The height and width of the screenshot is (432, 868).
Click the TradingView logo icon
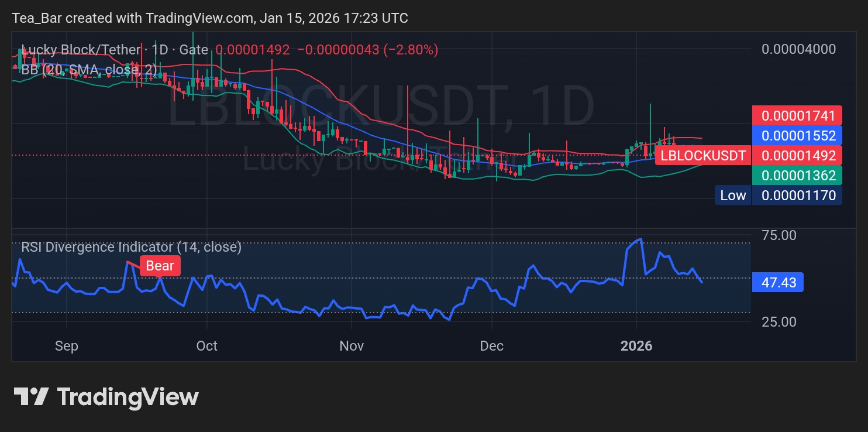coord(30,397)
